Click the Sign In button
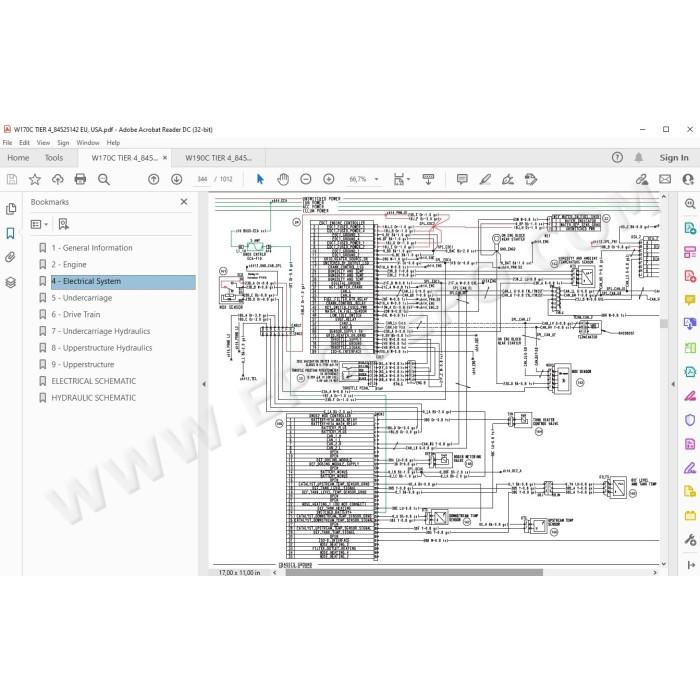The height and width of the screenshot is (700, 700). pyautogui.click(x=674, y=158)
